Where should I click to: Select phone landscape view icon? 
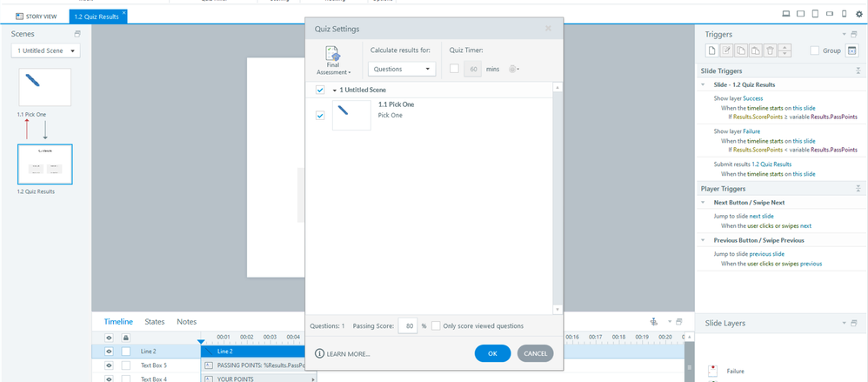coord(829,15)
